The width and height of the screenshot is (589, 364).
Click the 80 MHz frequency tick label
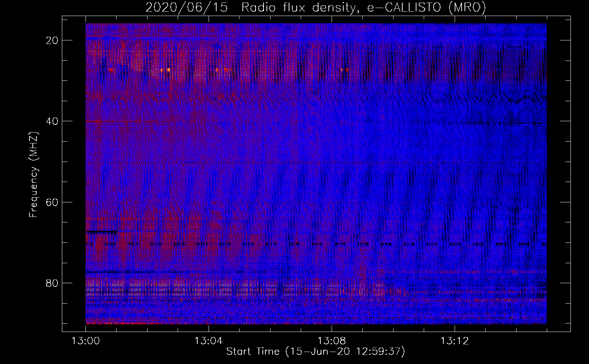(52, 283)
